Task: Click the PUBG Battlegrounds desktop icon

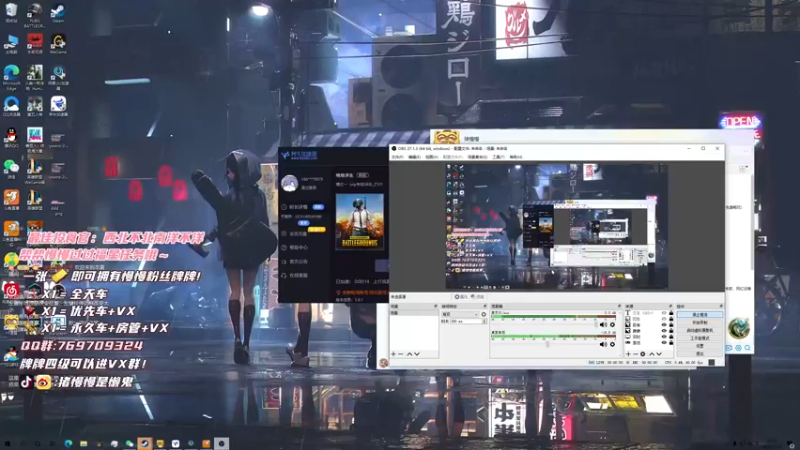Action: coord(34,13)
